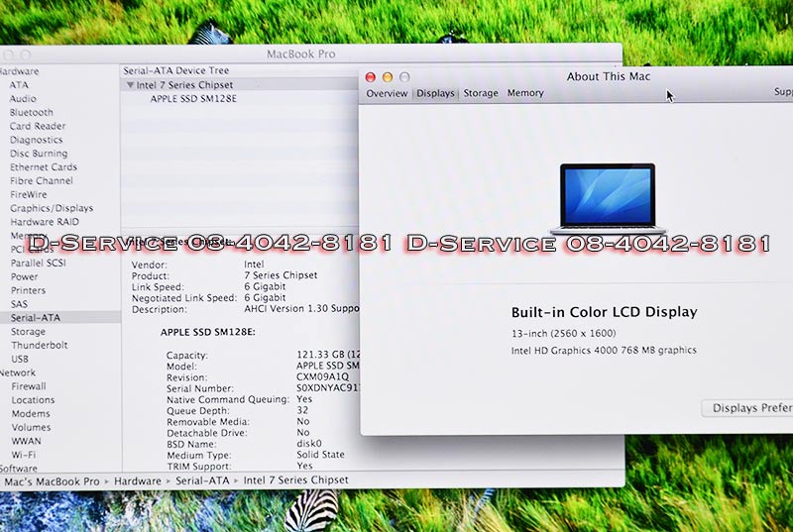Click Hardware in the path bar
The width and height of the screenshot is (793, 532).
tap(138, 480)
